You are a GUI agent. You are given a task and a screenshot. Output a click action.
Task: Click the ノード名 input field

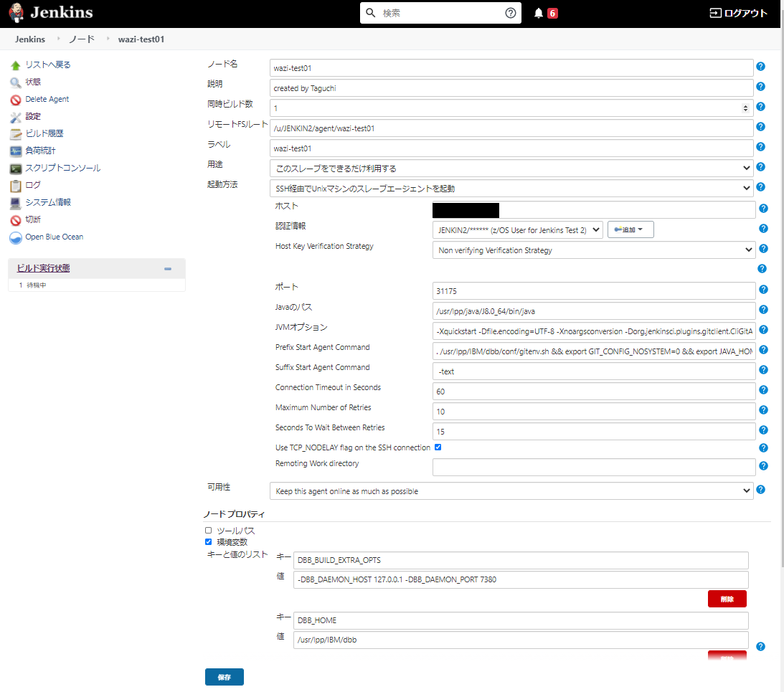(x=511, y=68)
